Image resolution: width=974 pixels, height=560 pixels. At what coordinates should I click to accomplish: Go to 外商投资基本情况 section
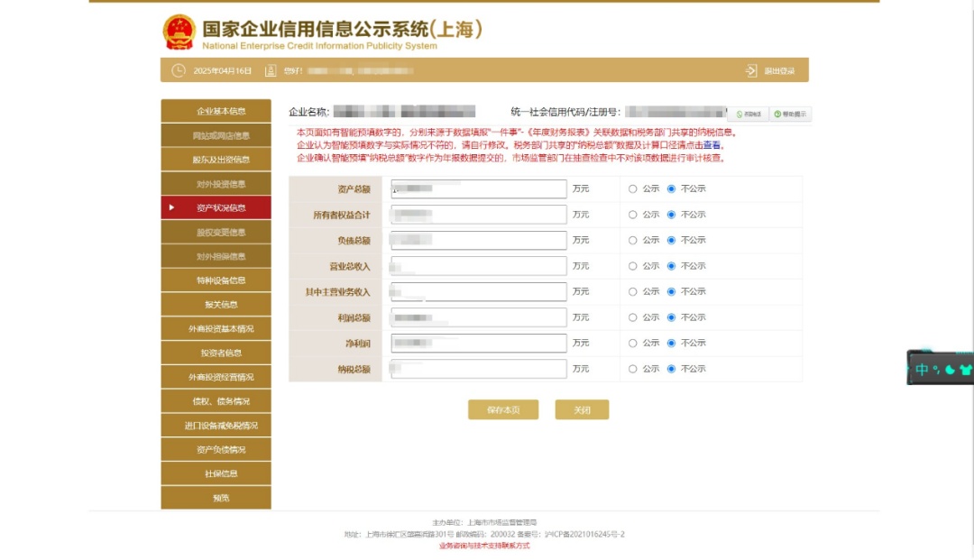coord(216,328)
